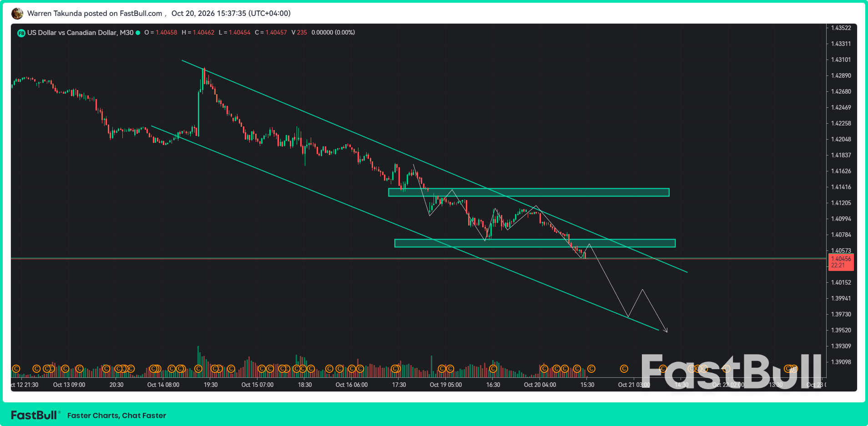Click the "1.39309" price axis label
Viewport: 868px width, 426px height.
point(841,346)
